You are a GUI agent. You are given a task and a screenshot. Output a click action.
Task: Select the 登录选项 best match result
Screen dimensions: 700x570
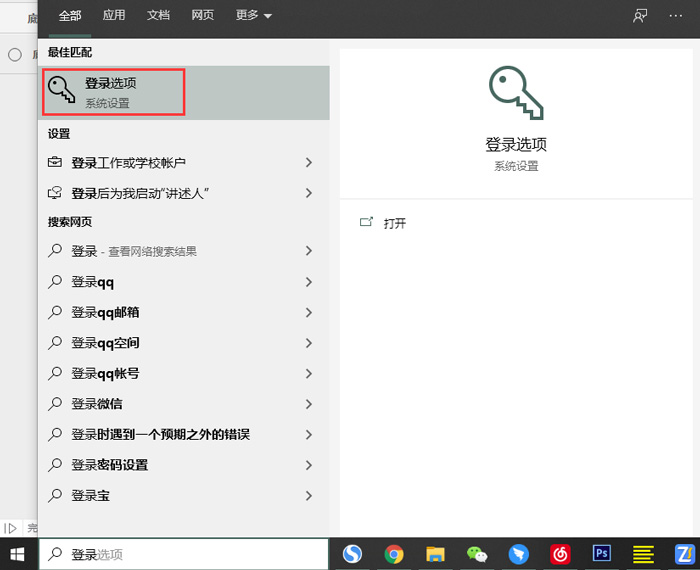pos(114,92)
